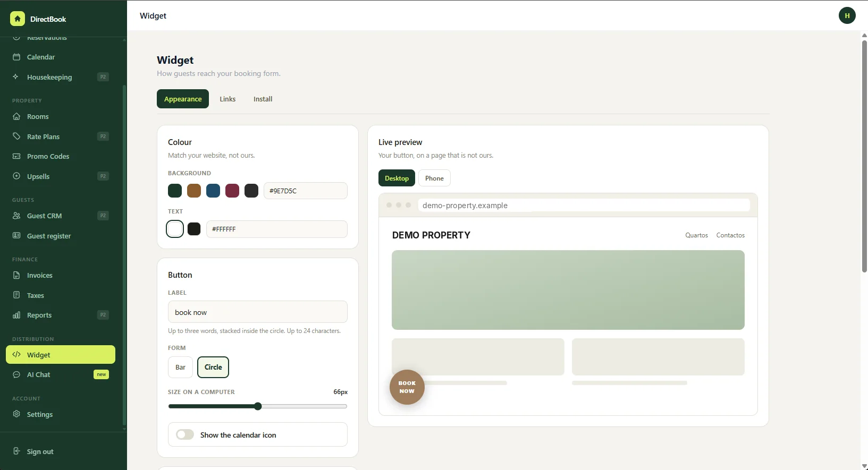This screenshot has width=868, height=470.
Task: Click the Invoices document icon
Action: (x=16, y=275)
